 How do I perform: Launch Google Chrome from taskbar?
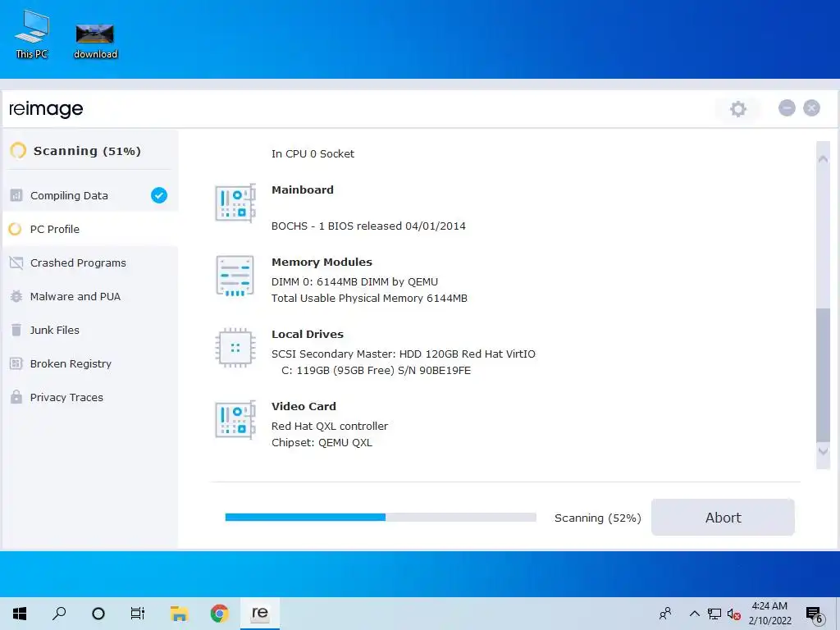coord(219,614)
